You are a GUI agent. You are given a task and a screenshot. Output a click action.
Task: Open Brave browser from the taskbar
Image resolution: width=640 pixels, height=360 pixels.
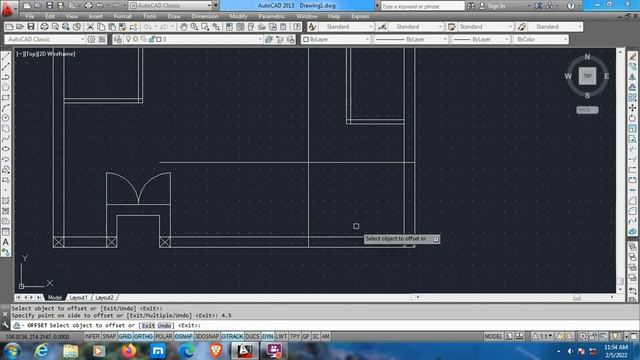[216, 351]
